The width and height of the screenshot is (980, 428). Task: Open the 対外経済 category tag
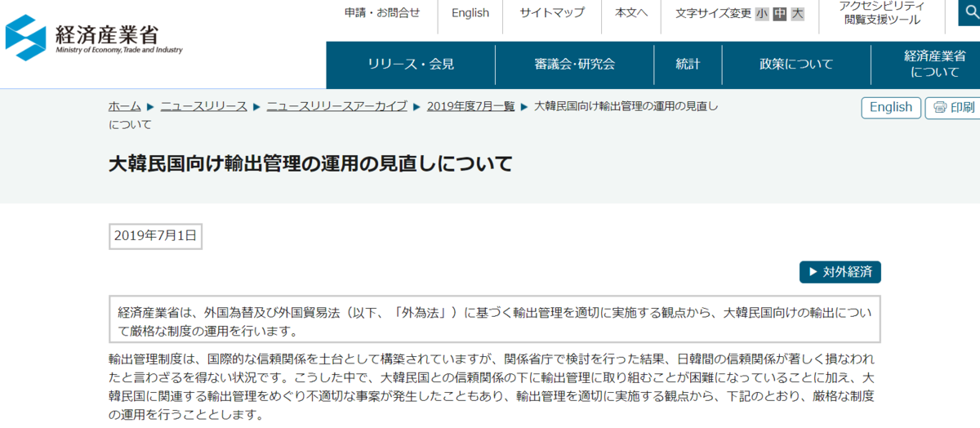[x=840, y=272]
